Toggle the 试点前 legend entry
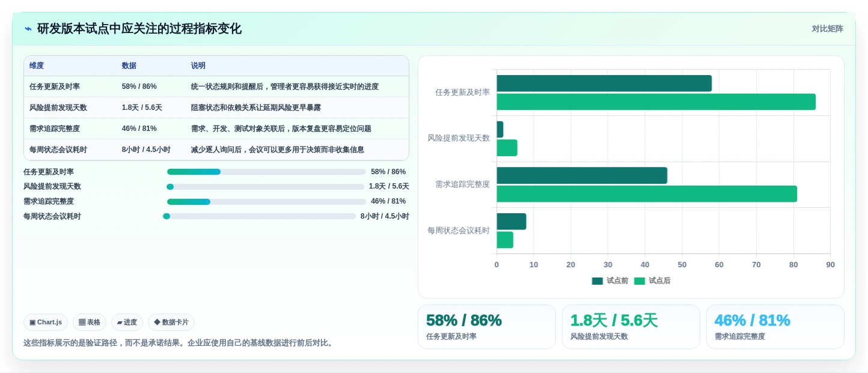Screen dimensions: 868x373 click(x=610, y=281)
